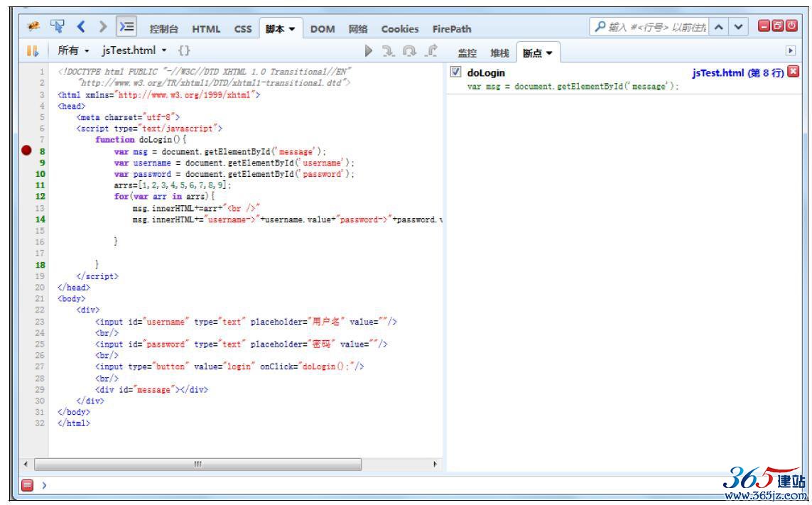Click the input id="password" code line
812x505 pixels.
coord(242,344)
